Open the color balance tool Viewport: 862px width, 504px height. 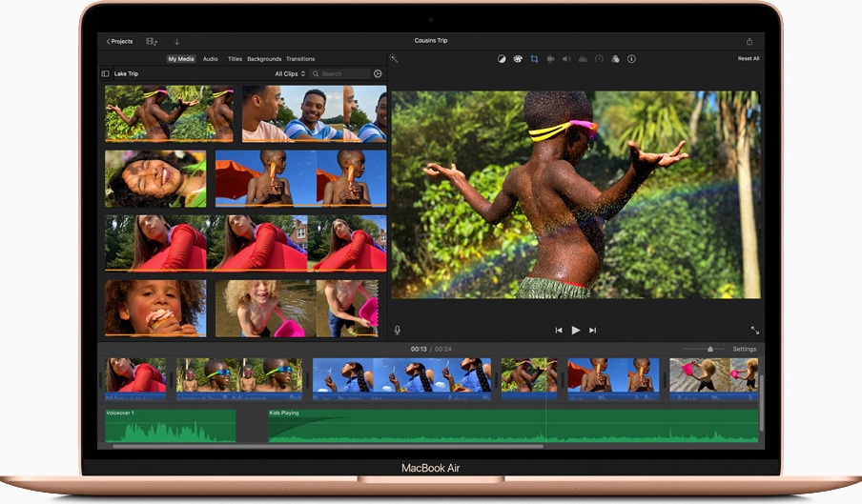[502, 59]
